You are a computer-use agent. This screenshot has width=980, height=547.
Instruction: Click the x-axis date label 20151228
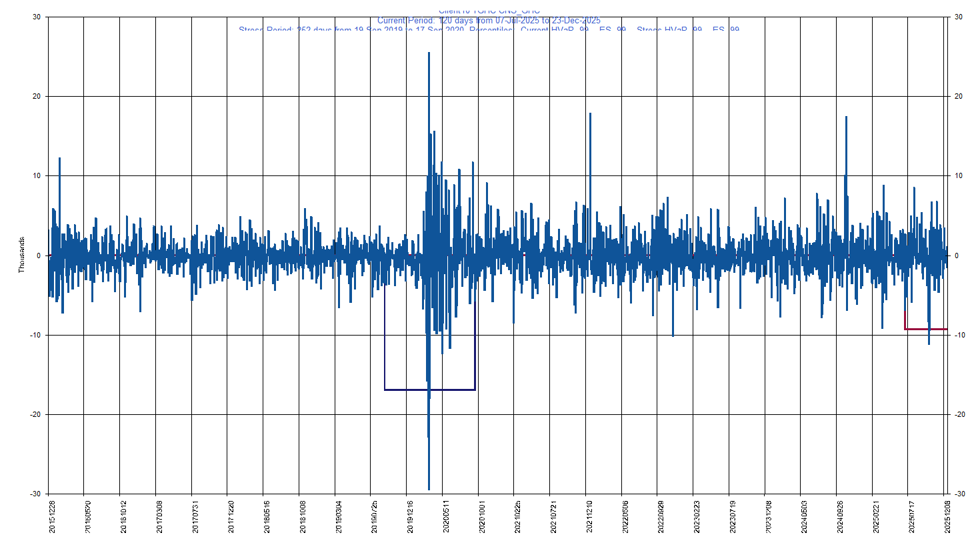pyautogui.click(x=52, y=517)
